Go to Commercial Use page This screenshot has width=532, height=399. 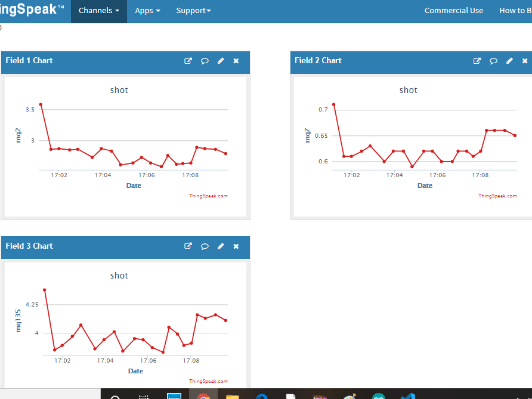453,11
